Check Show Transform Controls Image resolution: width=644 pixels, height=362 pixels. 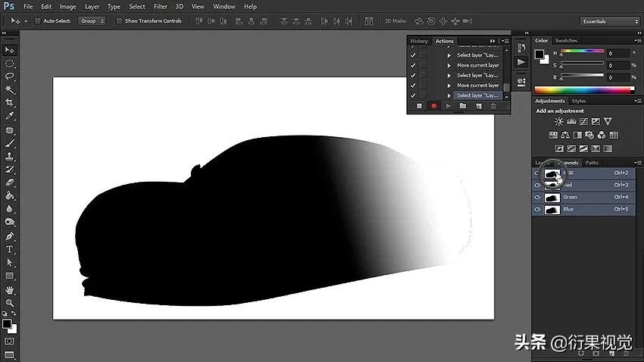pos(119,21)
